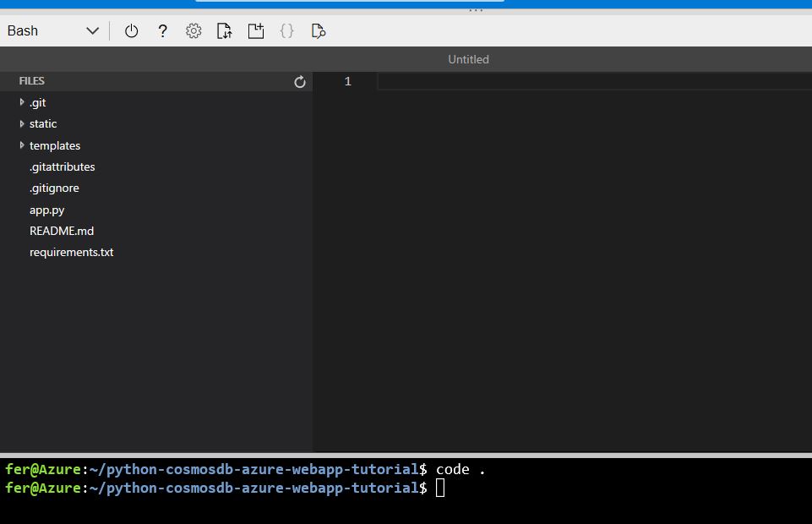Viewport: 812px width, 524px height.
Task: Open requirements.txt file
Action: 72,252
